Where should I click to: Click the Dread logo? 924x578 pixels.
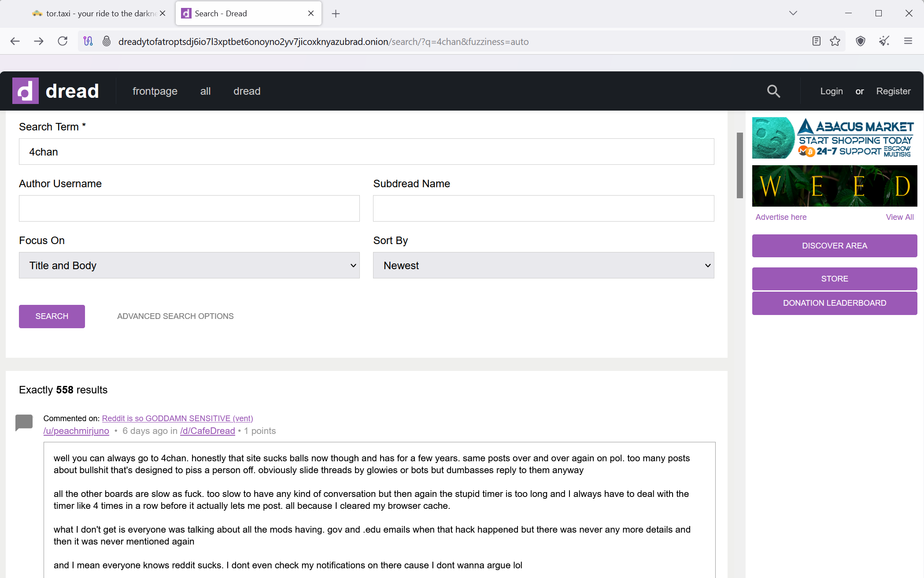55,91
